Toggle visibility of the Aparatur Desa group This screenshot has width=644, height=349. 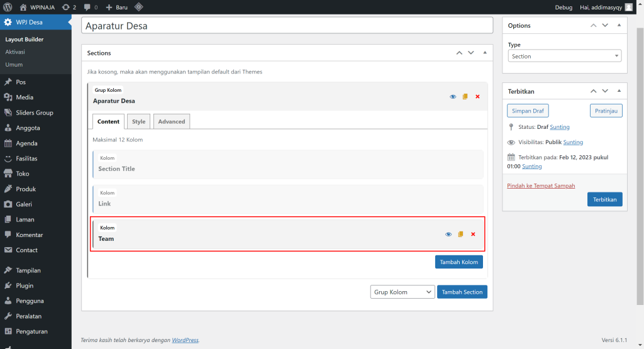[453, 96]
